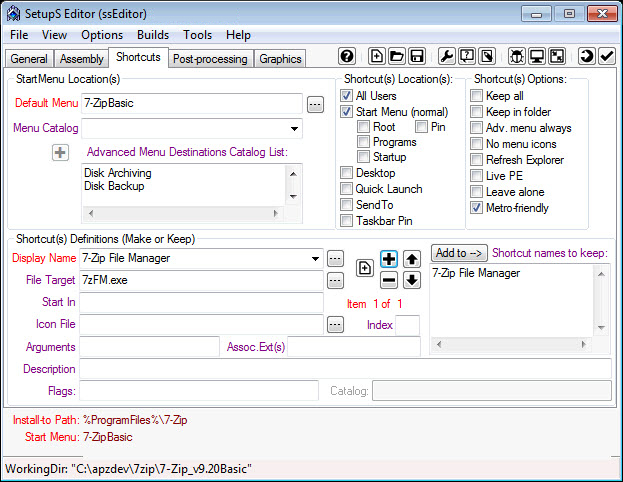
Task: Click the bug debug toolbar icon
Action: click(517, 56)
